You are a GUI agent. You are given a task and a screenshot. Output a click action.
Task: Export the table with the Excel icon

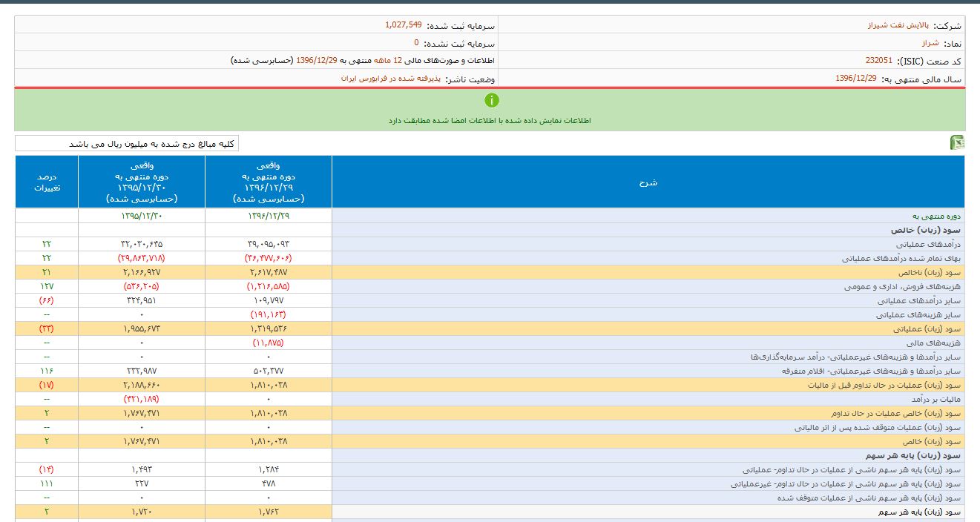[x=957, y=143]
